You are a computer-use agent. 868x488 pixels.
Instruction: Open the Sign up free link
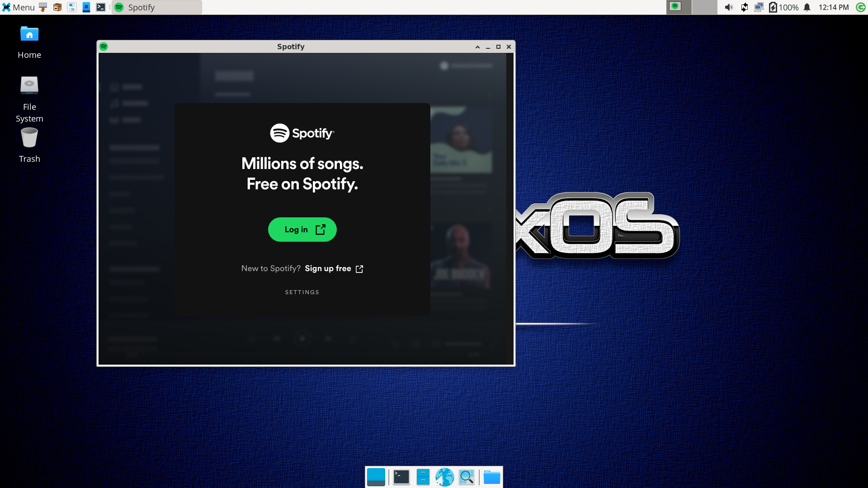334,268
